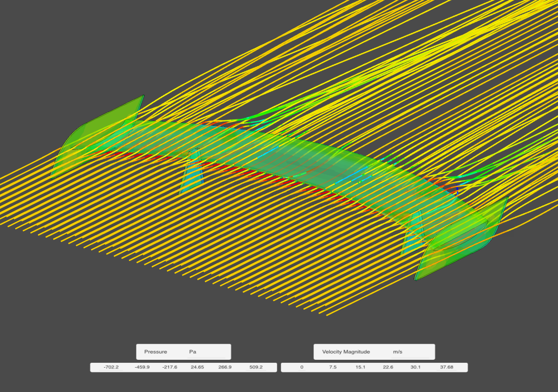Edit the maximum pressure value 509.2
The height and width of the screenshot is (392, 558).
(x=256, y=367)
